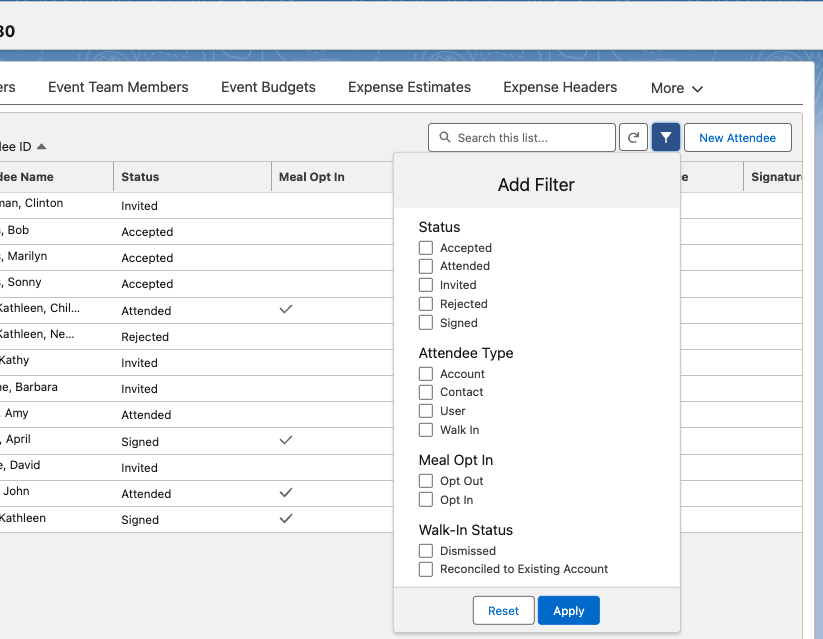Switch to the Expense Estimates tab
823x639 pixels.
click(x=409, y=87)
